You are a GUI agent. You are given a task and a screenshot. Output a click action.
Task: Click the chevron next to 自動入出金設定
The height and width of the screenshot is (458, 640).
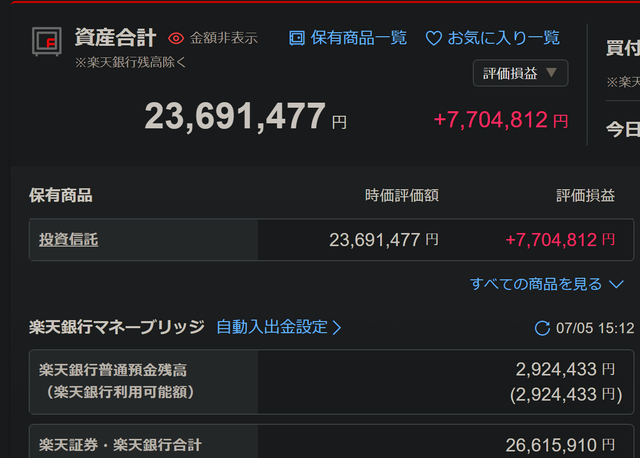pos(337,327)
